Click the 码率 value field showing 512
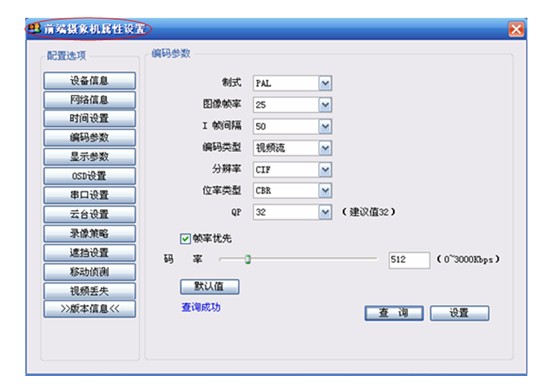The width and height of the screenshot is (557, 392). tap(409, 260)
